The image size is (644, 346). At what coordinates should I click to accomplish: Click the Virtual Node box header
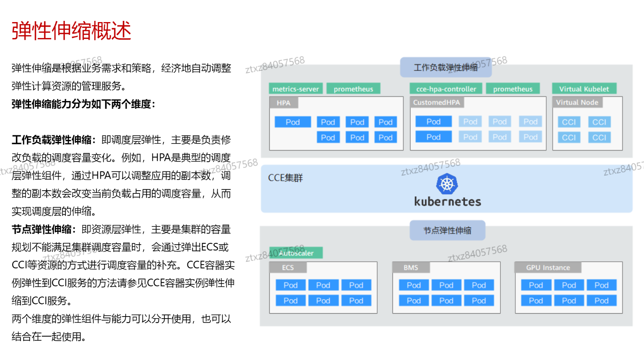pos(577,102)
